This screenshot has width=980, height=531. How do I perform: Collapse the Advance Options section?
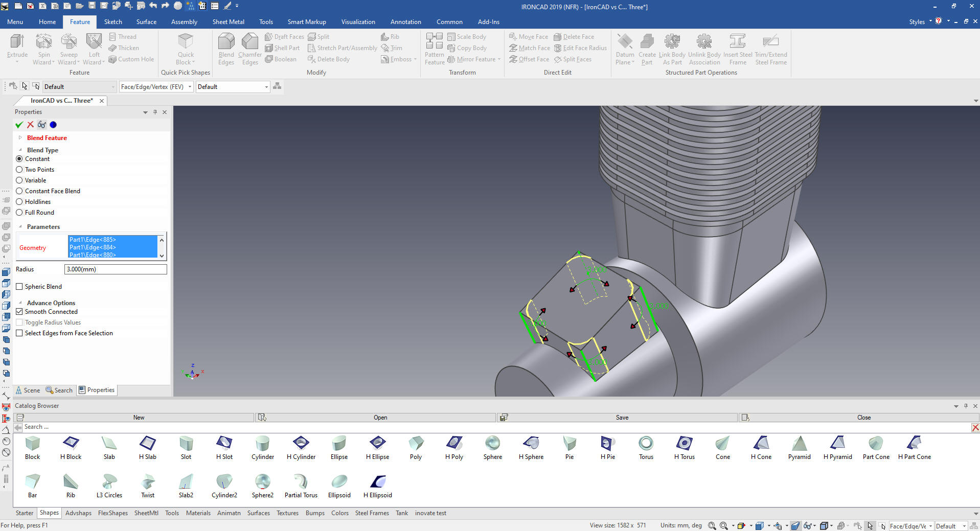click(20, 303)
